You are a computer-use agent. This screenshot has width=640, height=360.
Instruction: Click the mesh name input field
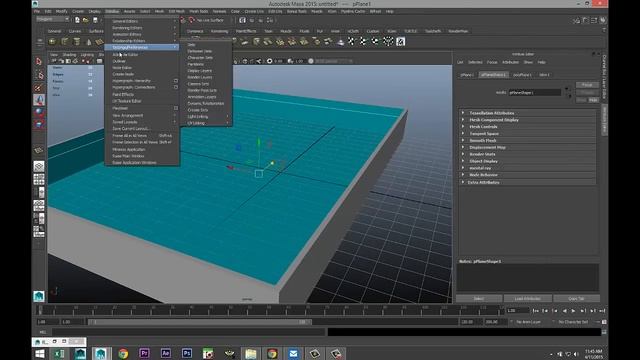534,93
